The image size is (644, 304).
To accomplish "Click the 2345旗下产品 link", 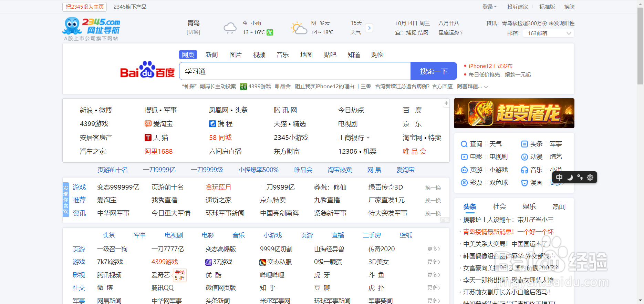I will (130, 7).
